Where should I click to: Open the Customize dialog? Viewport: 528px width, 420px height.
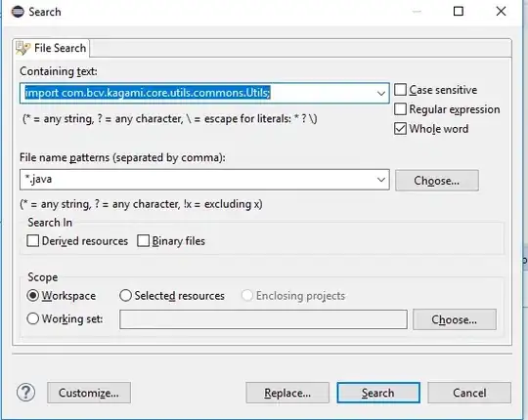(89, 393)
